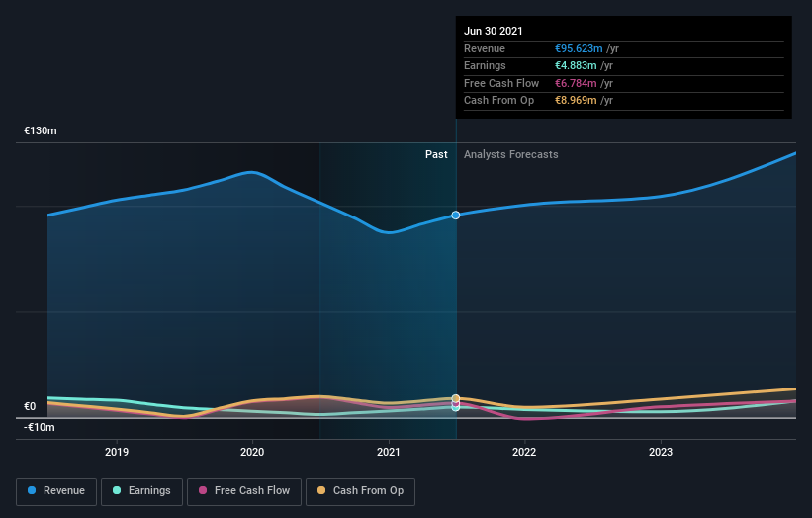
Task: Toggle the Revenue legend button
Action: coord(56,491)
